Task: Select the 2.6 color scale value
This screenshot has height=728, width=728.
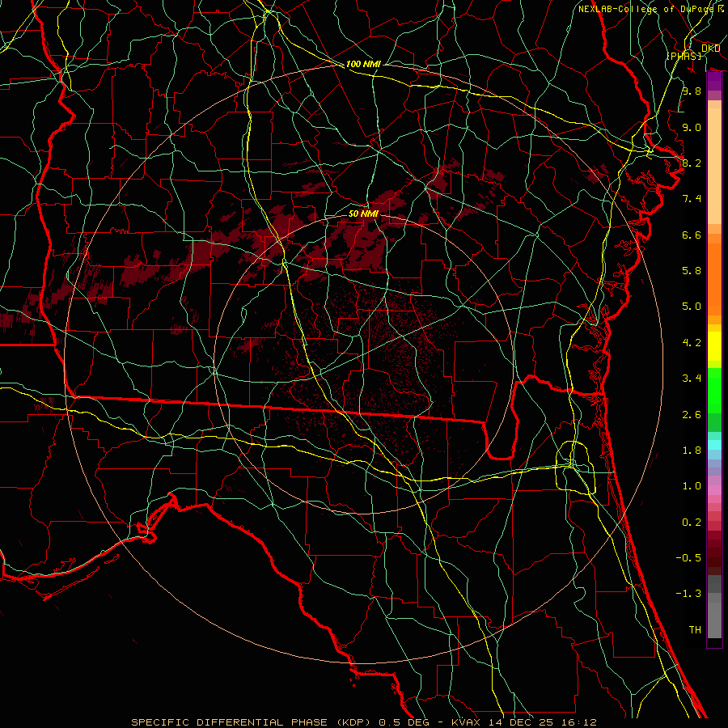Action: point(692,415)
